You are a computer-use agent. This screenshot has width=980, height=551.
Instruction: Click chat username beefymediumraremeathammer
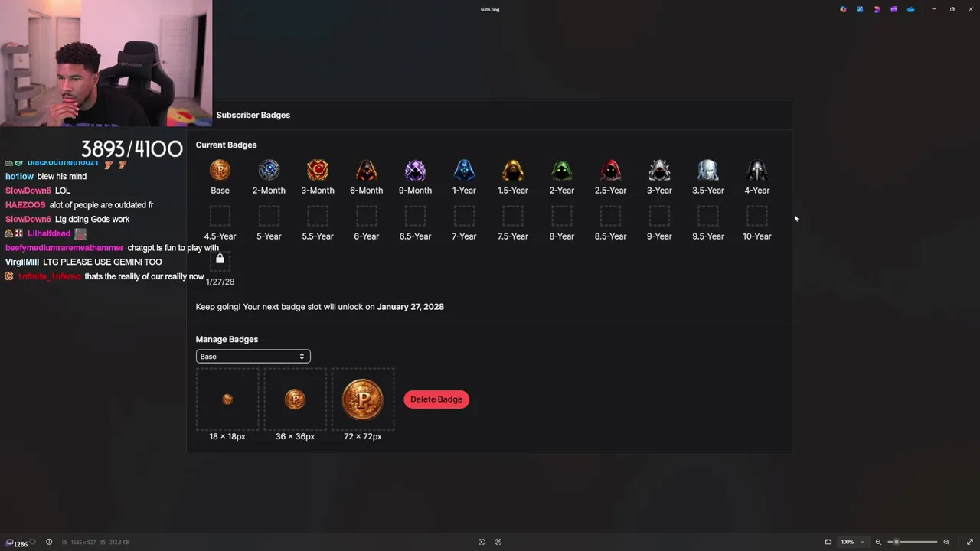pyautogui.click(x=64, y=248)
